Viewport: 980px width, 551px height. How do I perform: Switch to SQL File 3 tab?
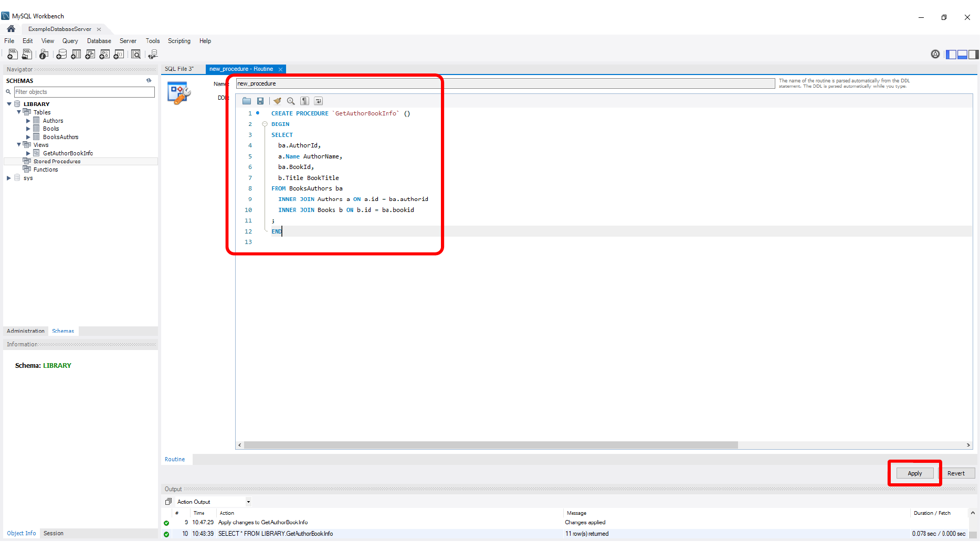coord(179,69)
